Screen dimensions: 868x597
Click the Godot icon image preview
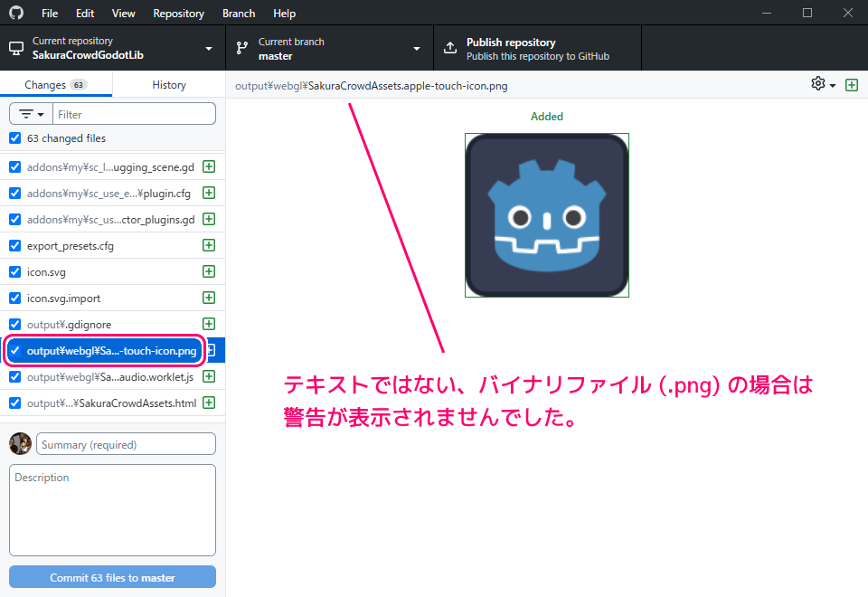point(546,215)
